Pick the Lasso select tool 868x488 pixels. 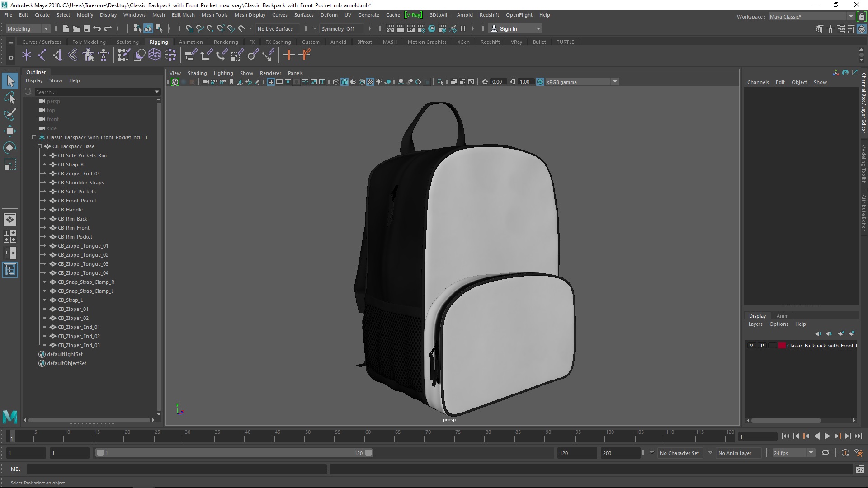point(9,98)
